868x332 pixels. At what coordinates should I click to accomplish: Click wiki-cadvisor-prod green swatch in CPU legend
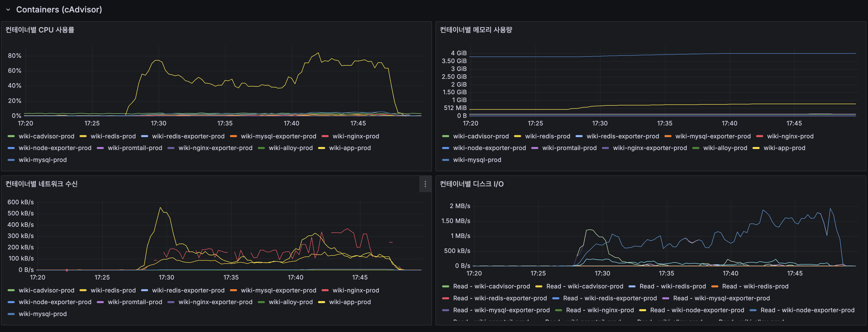11,136
